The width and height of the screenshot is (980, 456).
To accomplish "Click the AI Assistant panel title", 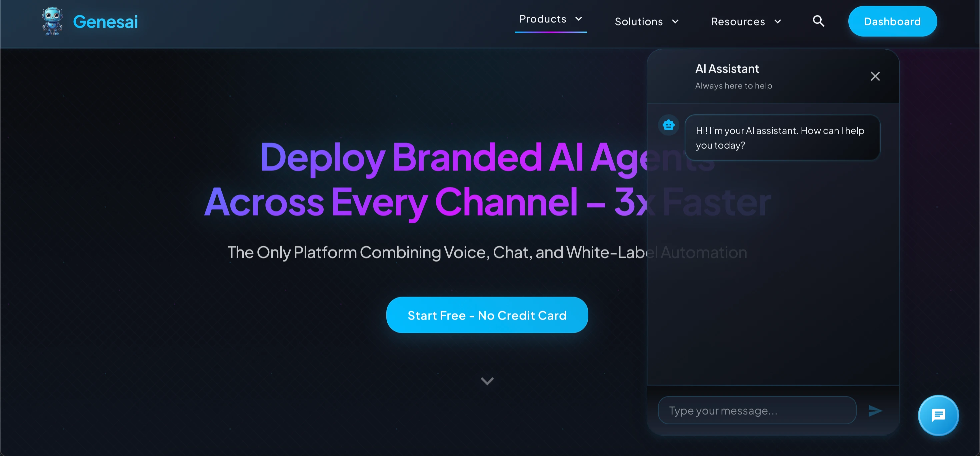I will click(727, 69).
